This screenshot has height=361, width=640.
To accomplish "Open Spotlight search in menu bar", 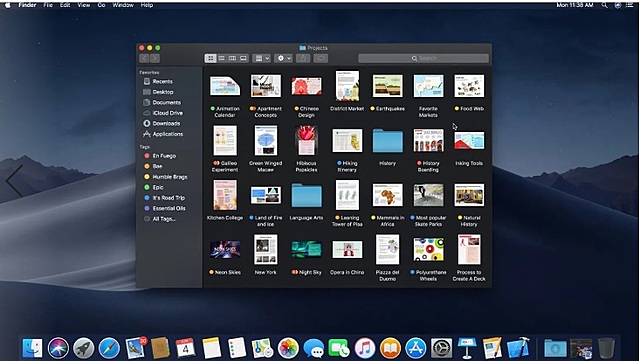I will (x=604, y=5).
